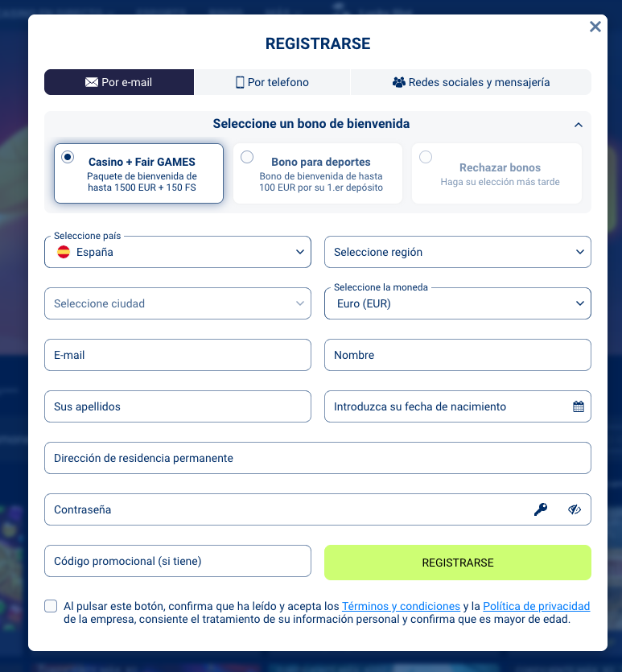Select the Rechazar bonos option
The height and width of the screenshot is (672, 622).
coord(496,173)
